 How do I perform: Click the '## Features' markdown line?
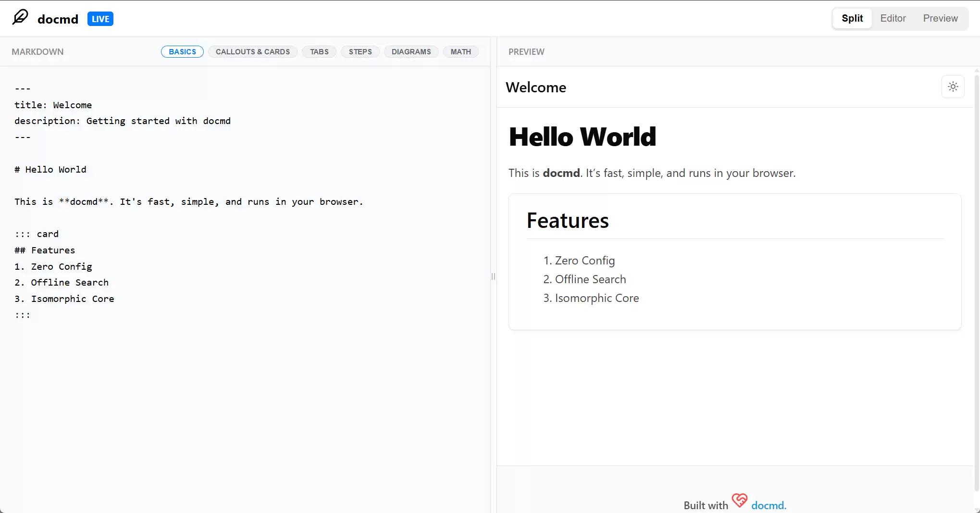click(45, 250)
